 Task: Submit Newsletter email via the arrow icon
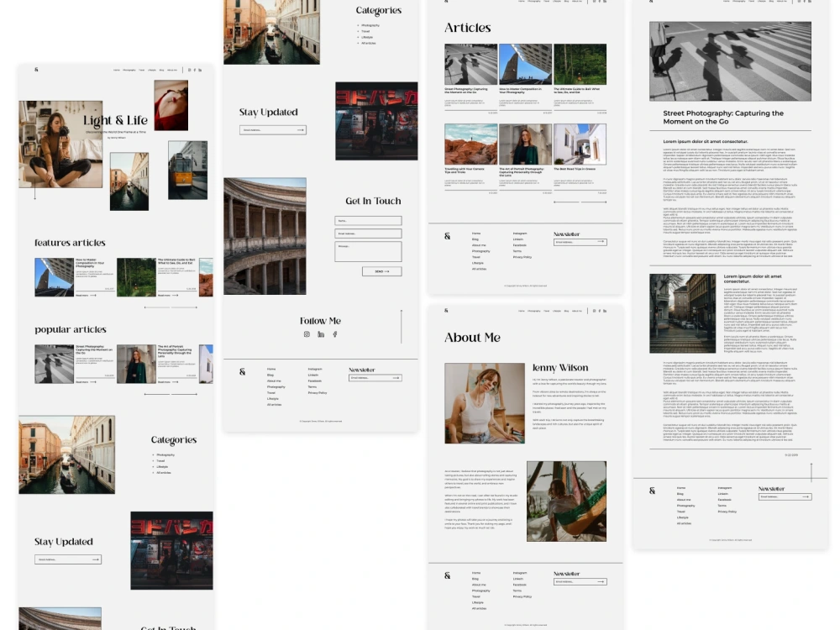601,242
